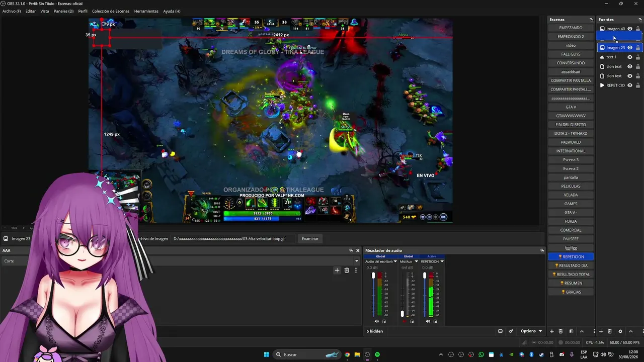Switch to the EMPEZANDO scene

pyautogui.click(x=571, y=28)
